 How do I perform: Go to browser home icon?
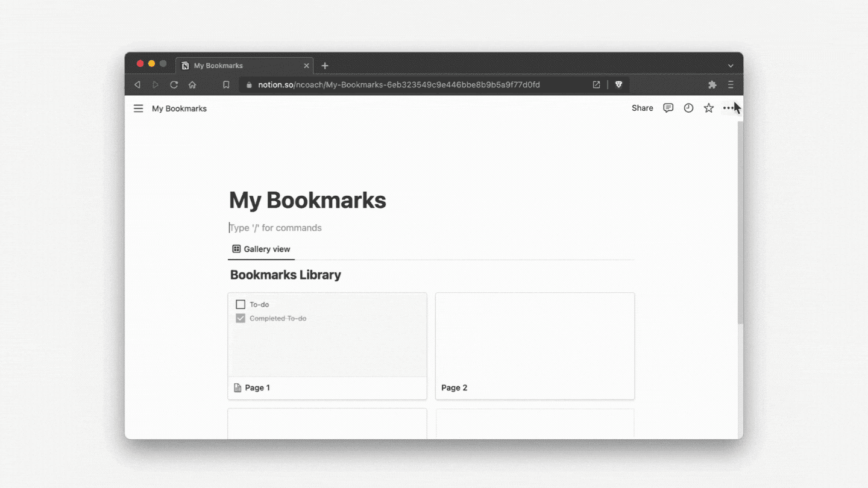click(192, 85)
